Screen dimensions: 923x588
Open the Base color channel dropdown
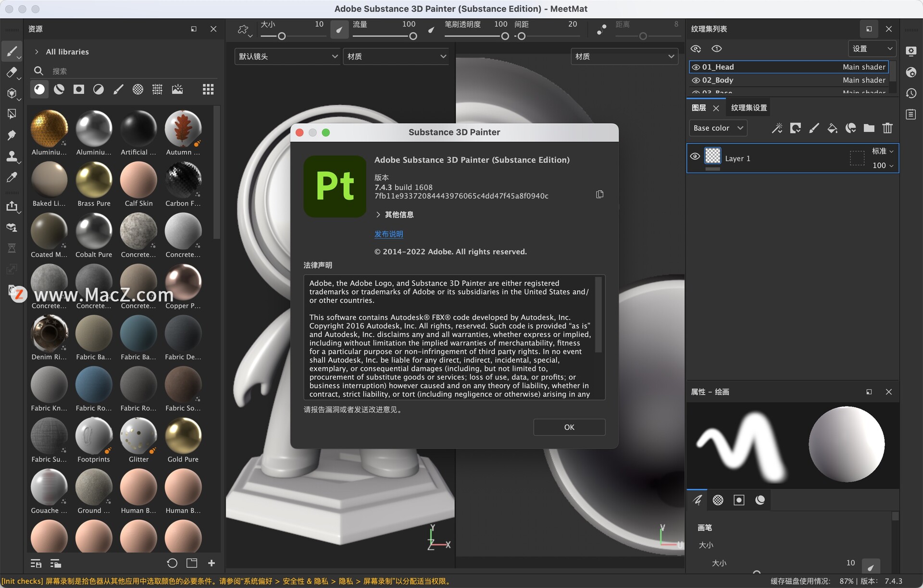(718, 128)
